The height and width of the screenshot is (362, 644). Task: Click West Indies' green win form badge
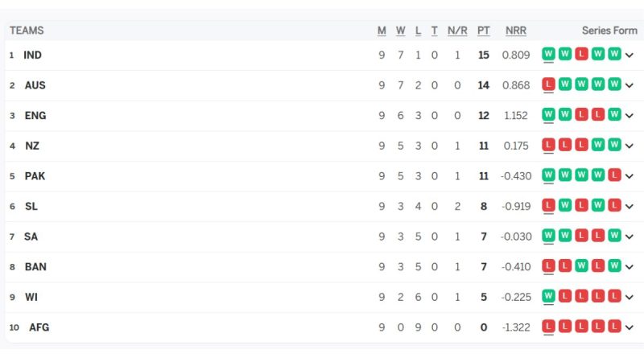548,296
